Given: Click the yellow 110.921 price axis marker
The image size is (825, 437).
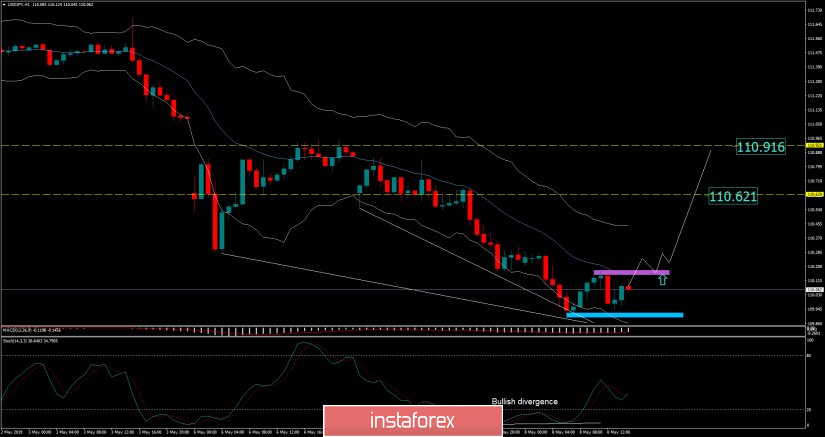Looking at the screenshot, I should (x=814, y=145).
